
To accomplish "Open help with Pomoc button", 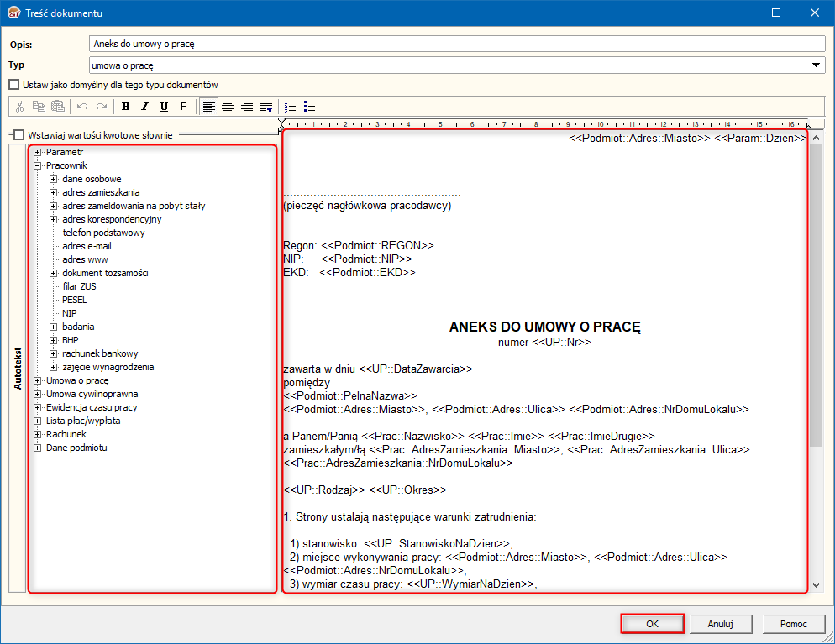I will 794,624.
